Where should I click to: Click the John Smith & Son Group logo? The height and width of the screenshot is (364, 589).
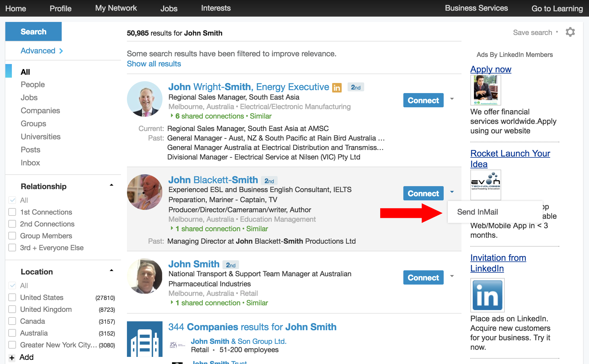click(177, 345)
